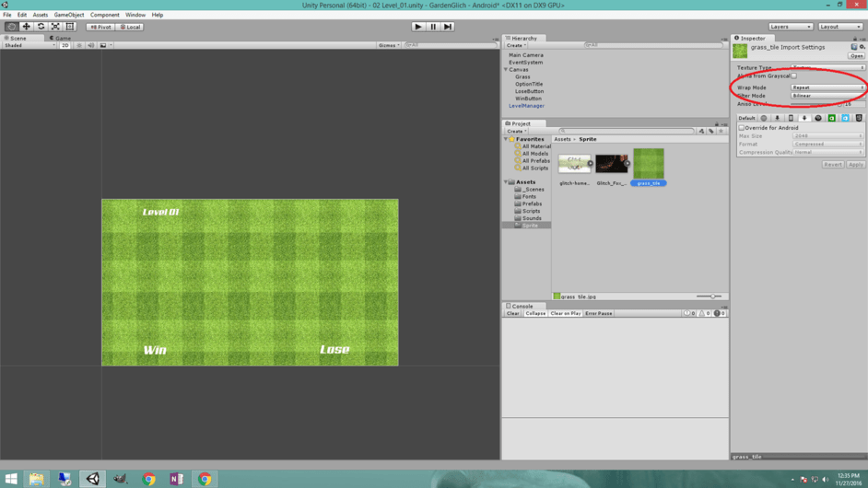Select the Hand tool in toolbar

tap(12, 27)
